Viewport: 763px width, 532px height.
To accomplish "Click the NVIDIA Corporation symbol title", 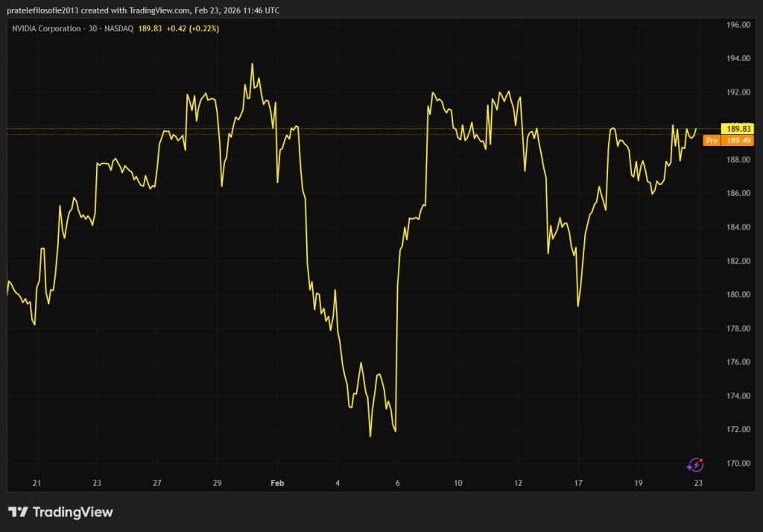I will (46, 28).
